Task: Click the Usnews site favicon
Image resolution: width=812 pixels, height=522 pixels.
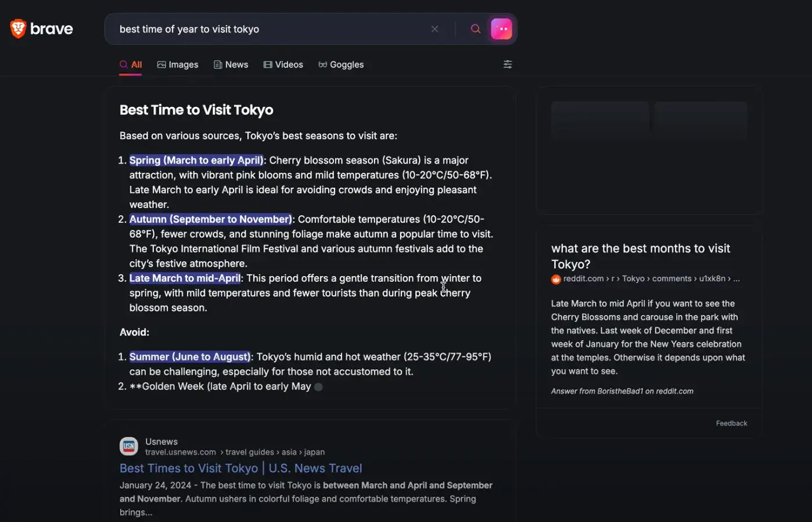Action: click(x=129, y=446)
